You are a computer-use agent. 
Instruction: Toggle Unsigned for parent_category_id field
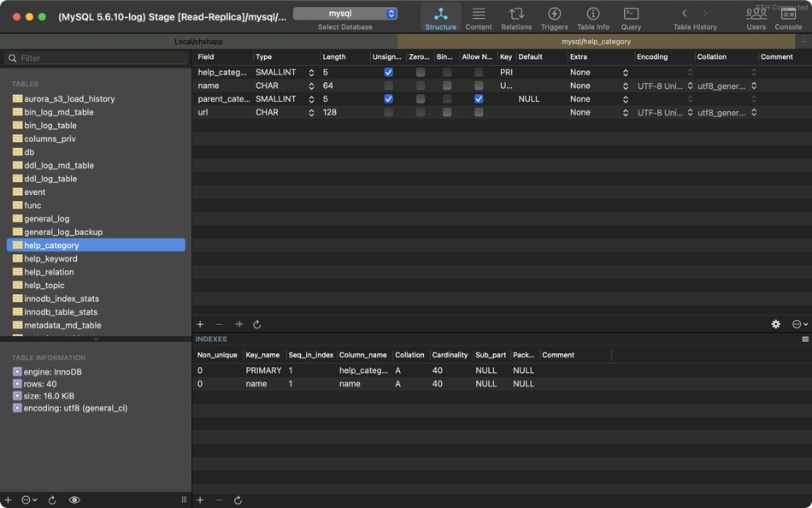coord(388,99)
